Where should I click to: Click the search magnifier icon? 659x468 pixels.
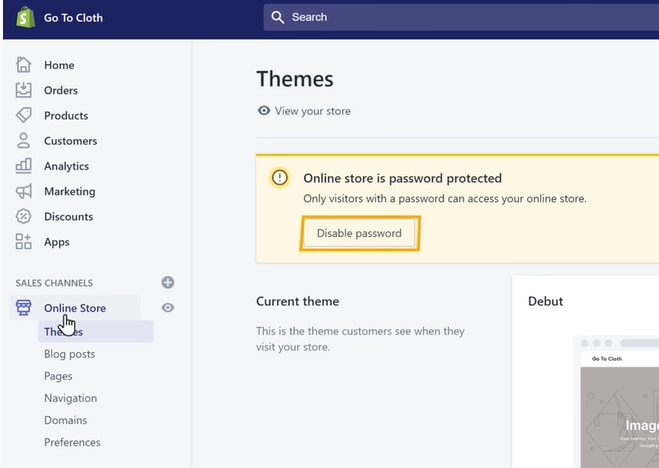[x=277, y=17]
